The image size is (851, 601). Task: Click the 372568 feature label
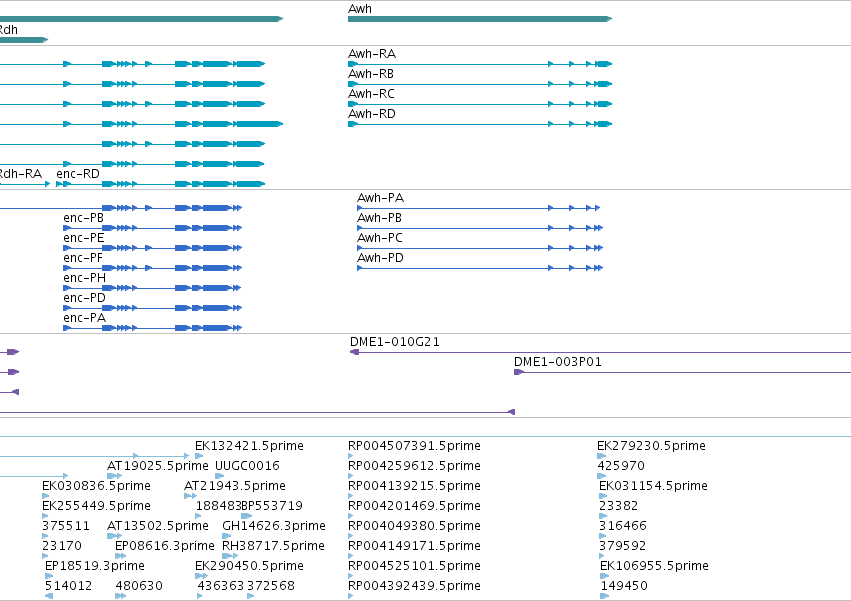tap(271, 587)
